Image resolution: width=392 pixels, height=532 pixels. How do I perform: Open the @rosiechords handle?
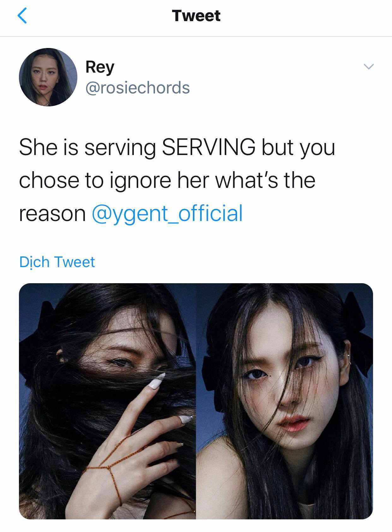(138, 88)
